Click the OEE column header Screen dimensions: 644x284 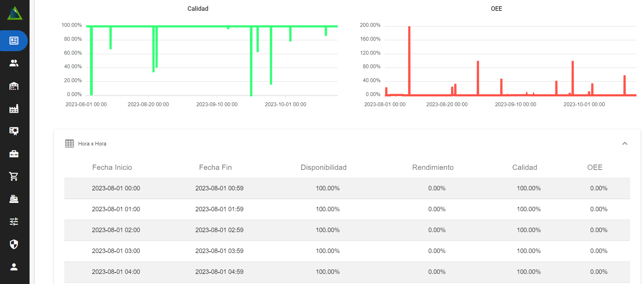coord(595,167)
